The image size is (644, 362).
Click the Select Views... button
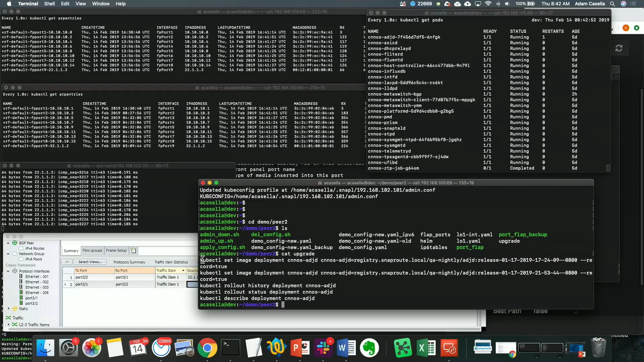90,262
